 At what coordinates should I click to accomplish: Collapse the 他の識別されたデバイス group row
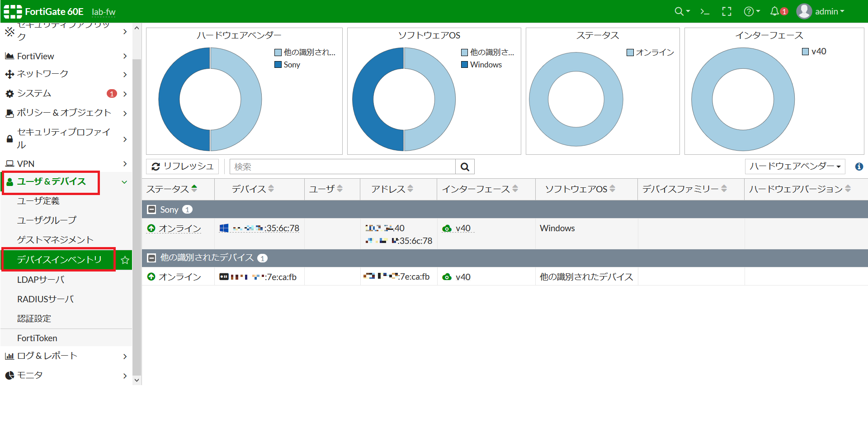click(152, 258)
